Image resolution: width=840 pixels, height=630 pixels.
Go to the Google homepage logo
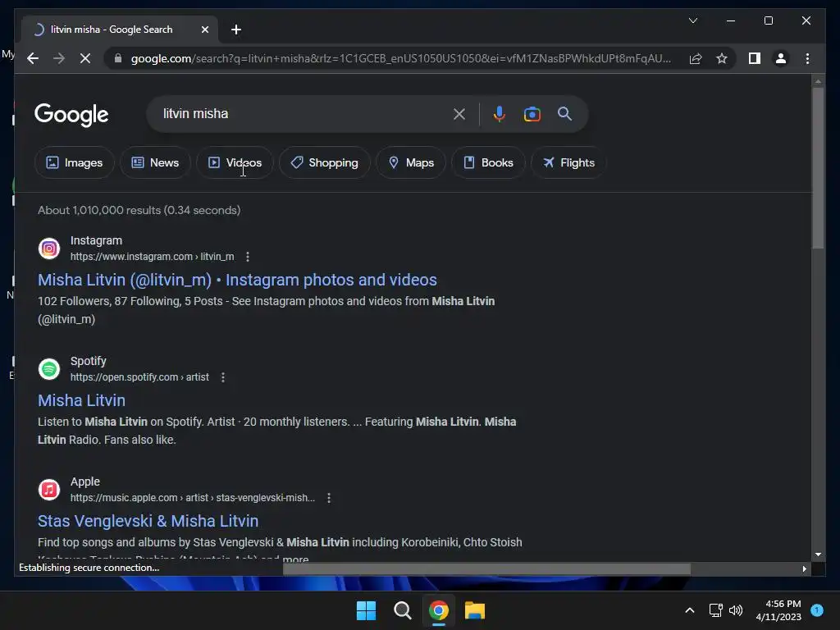71,114
